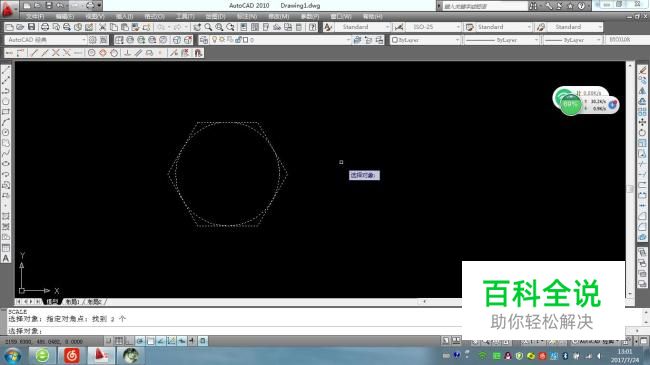Click the command line input field
650x365 pixels.
(232, 331)
